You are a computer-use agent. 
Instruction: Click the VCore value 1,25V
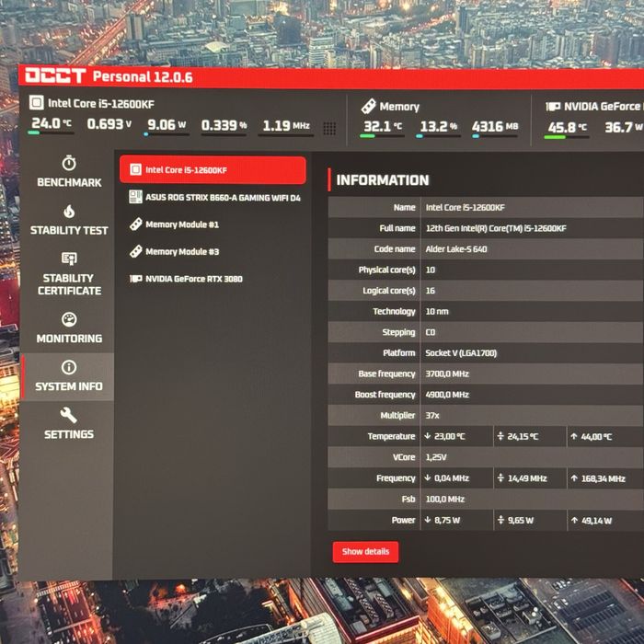[436, 457]
